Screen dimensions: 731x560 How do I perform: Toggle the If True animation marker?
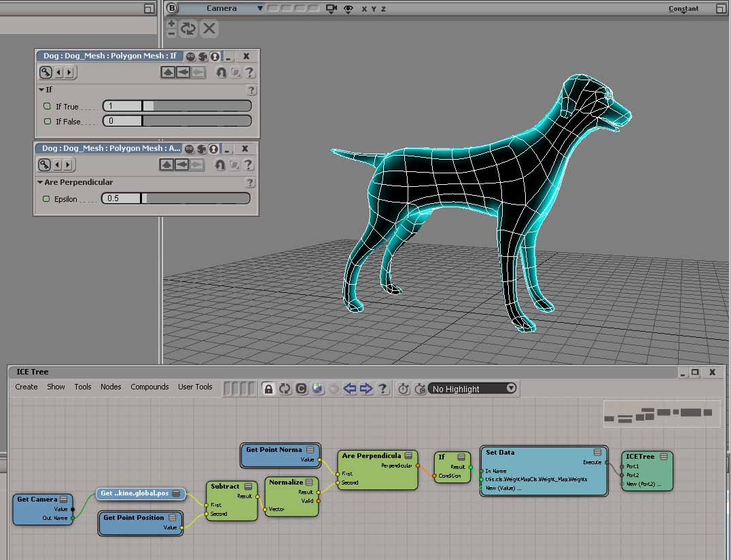47,107
